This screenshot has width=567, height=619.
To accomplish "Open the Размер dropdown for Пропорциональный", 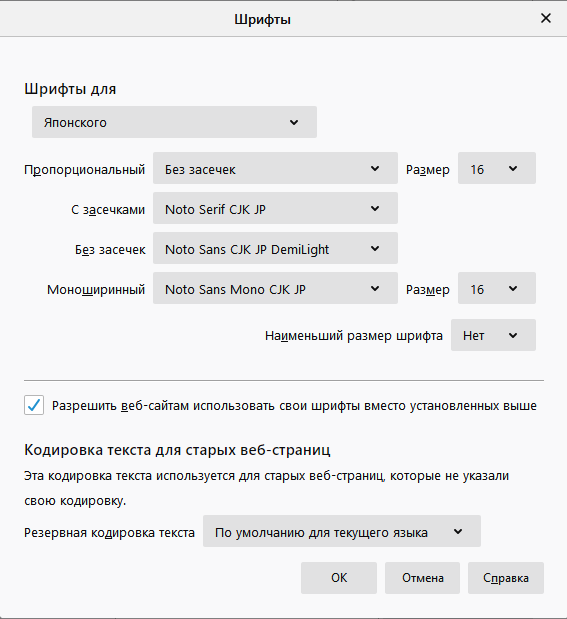I will coord(497,168).
